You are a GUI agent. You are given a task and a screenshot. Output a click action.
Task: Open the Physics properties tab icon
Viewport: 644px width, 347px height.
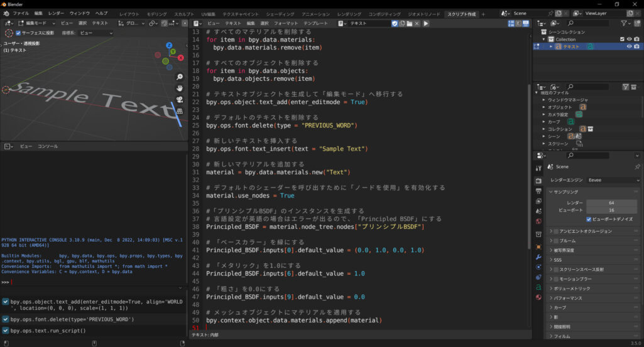point(538,267)
